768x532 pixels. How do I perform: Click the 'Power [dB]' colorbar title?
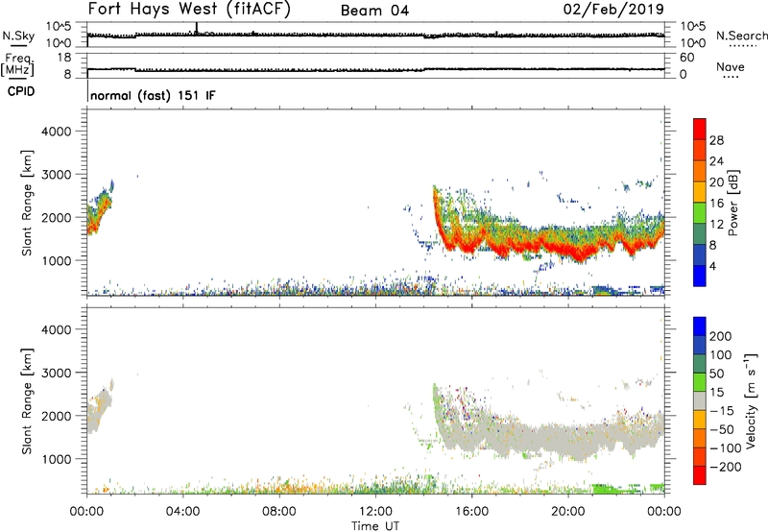click(732, 203)
